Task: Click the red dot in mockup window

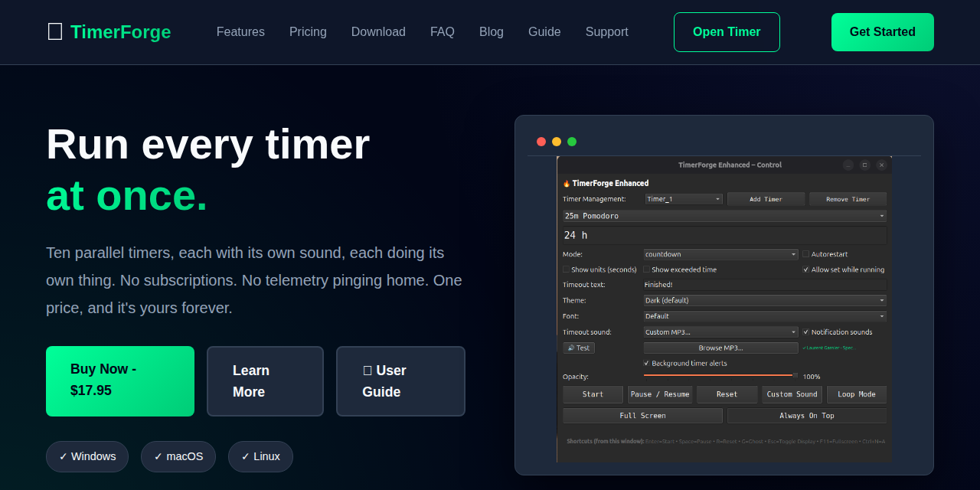Action: [541, 142]
